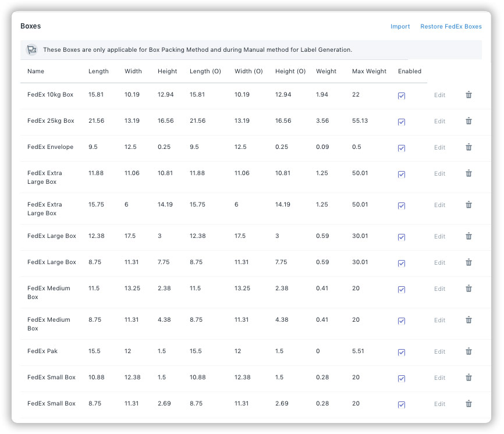Edit the FedEx 10kg Box
Image resolution: width=504 pixels, height=434 pixels.
point(439,95)
